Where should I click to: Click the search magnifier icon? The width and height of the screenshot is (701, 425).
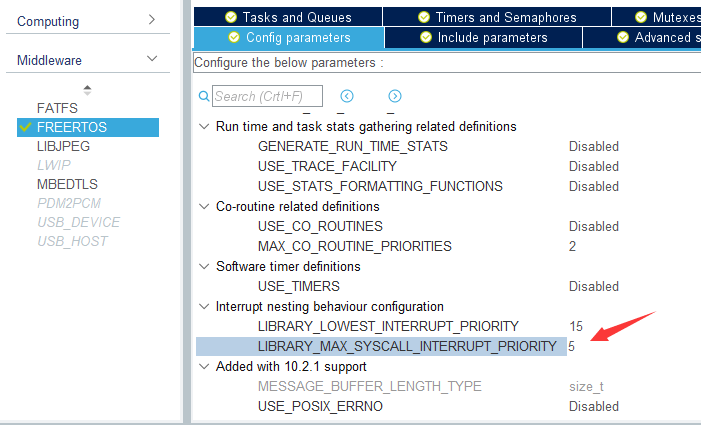[204, 96]
